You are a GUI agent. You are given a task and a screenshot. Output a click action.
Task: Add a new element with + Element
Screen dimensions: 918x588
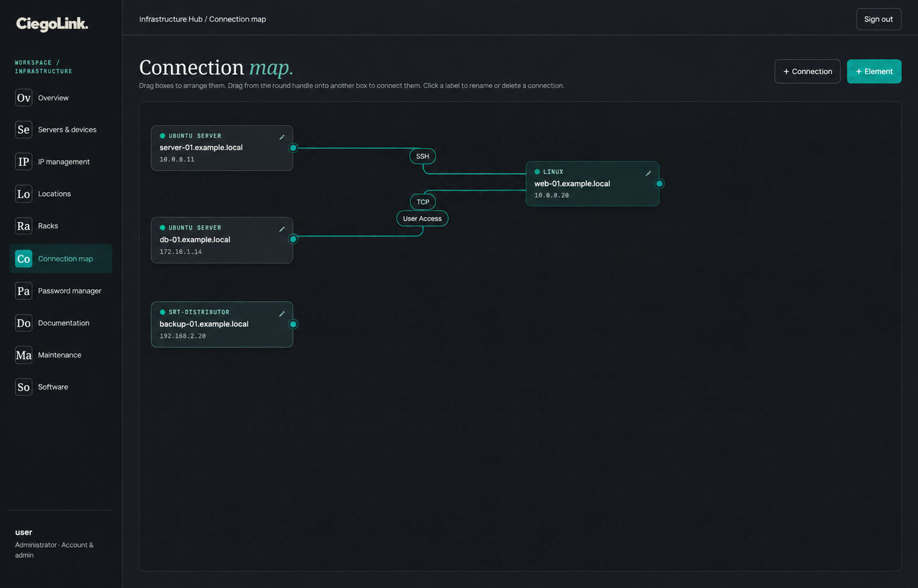(x=874, y=71)
